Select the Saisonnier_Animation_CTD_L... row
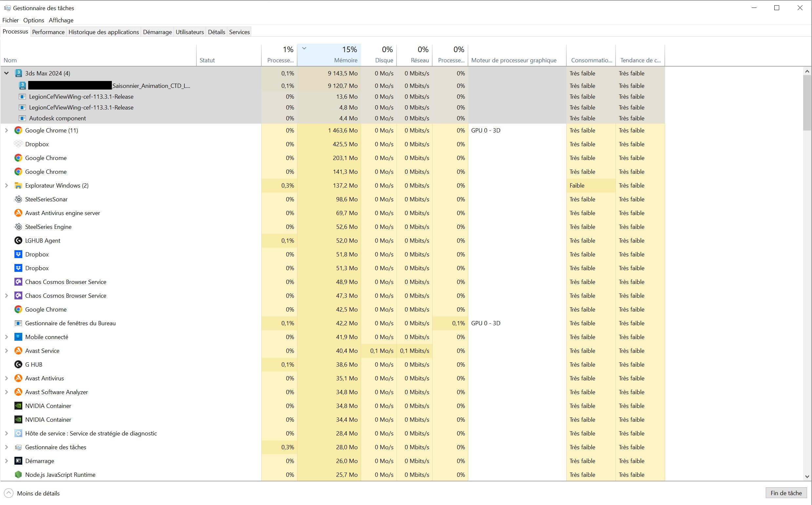 (332, 86)
